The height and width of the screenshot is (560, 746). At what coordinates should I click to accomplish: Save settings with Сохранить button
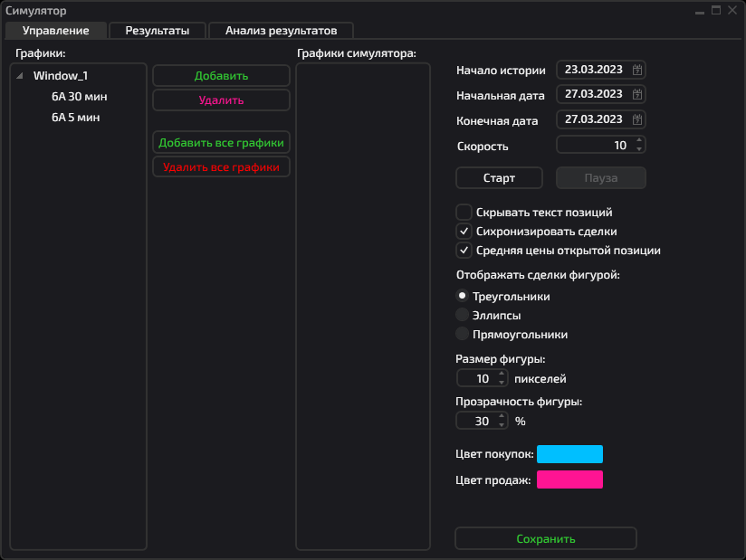coord(546,538)
